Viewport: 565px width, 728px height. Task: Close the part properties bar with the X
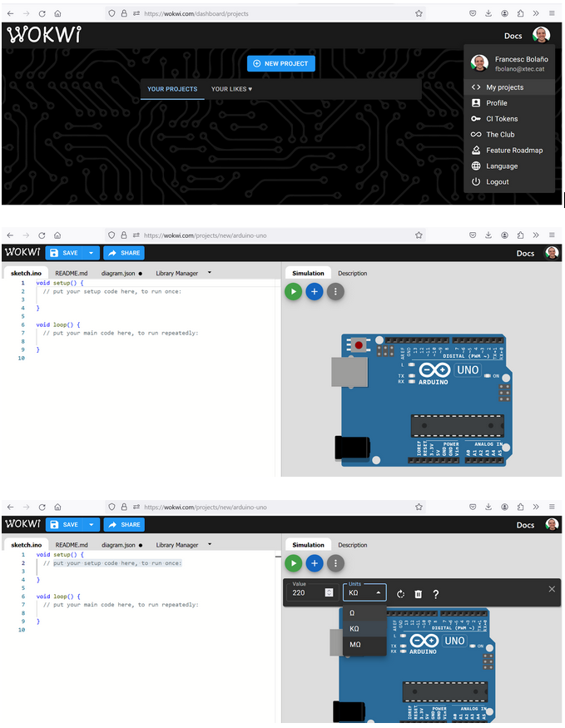click(551, 589)
